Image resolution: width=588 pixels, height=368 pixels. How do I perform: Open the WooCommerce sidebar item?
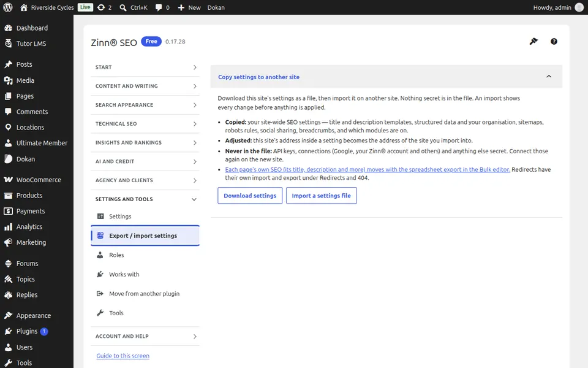click(x=37, y=180)
